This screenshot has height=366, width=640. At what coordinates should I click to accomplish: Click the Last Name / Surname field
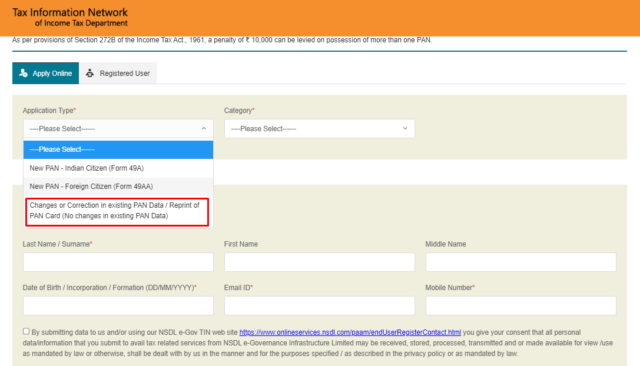click(x=118, y=262)
